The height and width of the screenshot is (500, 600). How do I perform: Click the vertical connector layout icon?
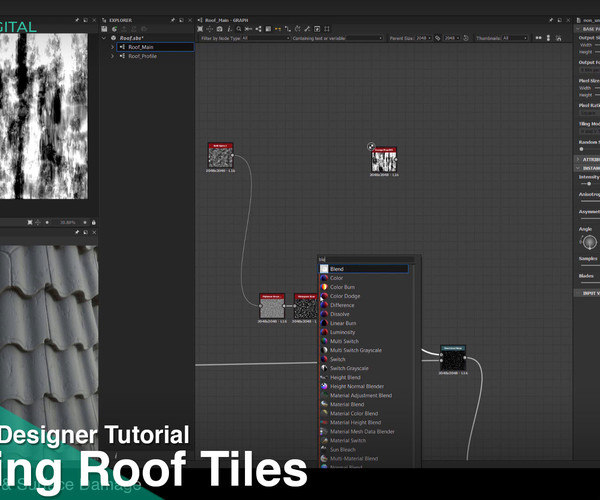(548, 38)
